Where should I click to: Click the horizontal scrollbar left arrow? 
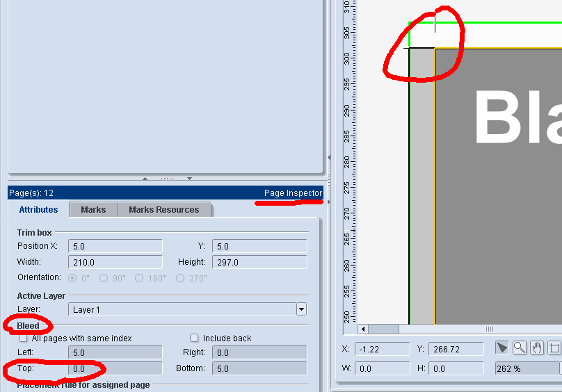362,329
